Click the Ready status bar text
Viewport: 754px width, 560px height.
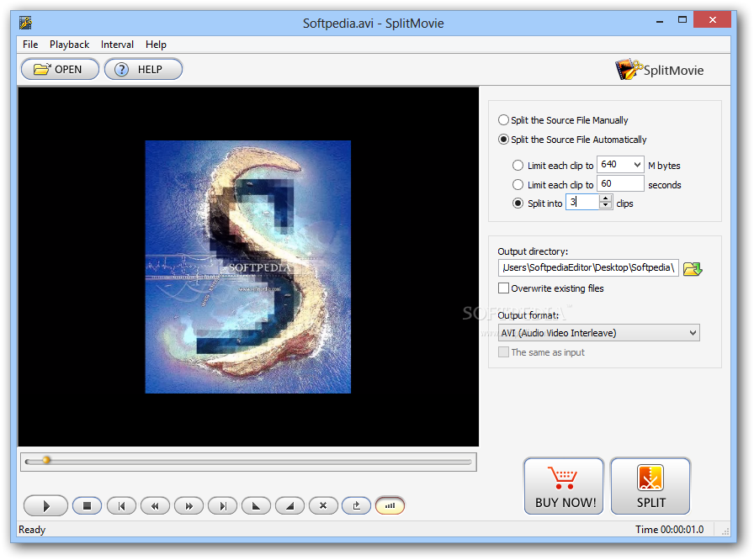[32, 529]
